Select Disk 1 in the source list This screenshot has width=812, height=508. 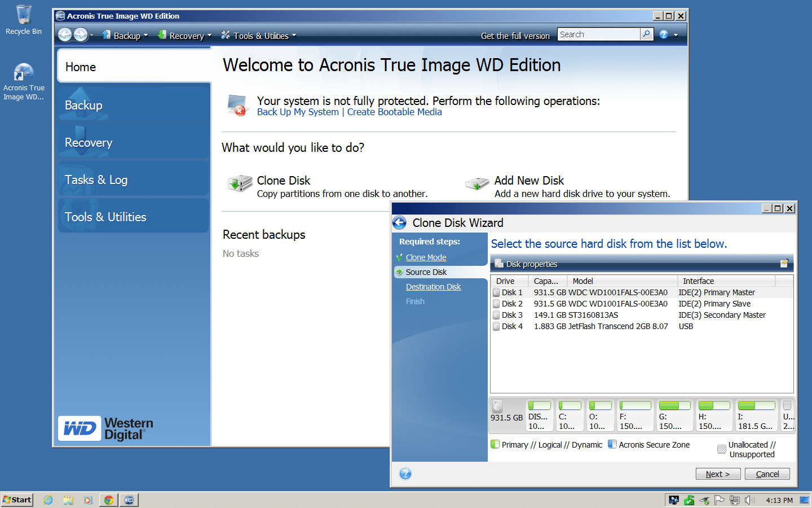click(642, 292)
